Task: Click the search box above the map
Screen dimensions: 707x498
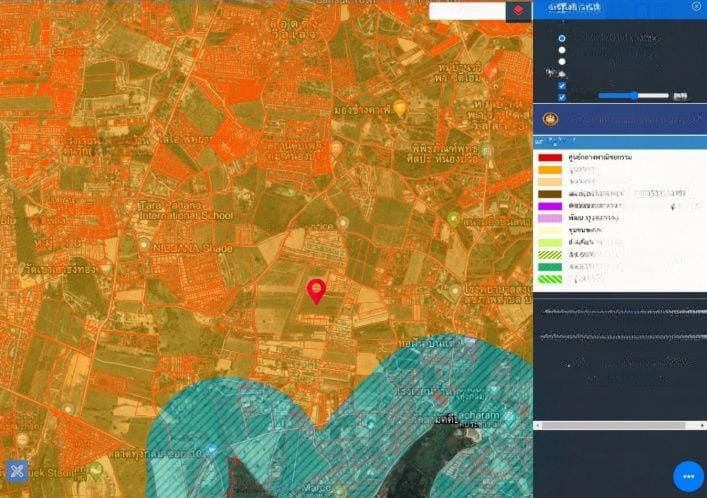Action: coord(467,10)
